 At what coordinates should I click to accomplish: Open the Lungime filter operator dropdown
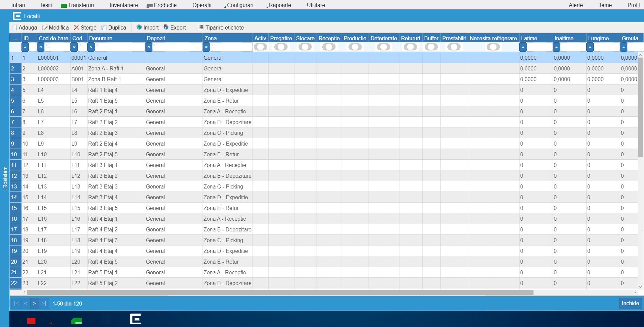click(590, 47)
